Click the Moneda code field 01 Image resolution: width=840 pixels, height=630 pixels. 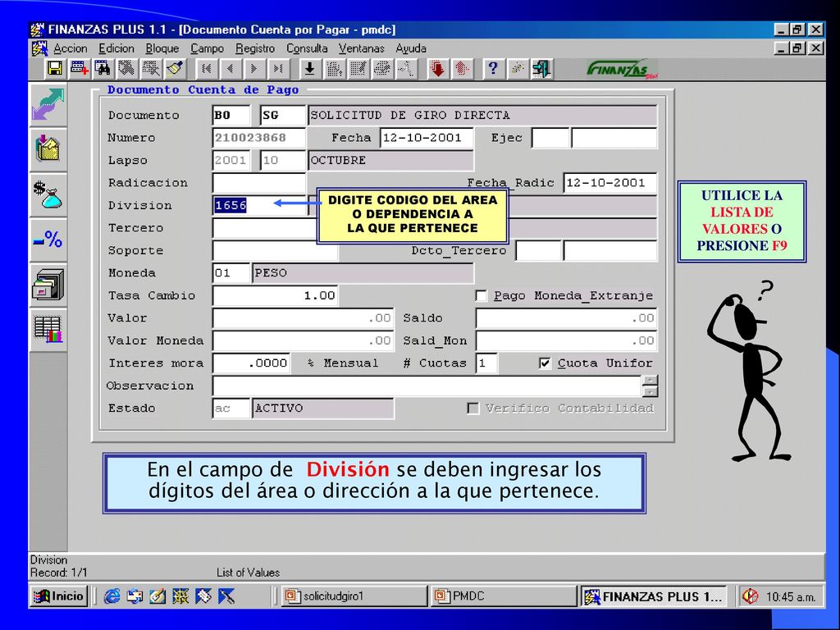[x=231, y=272]
